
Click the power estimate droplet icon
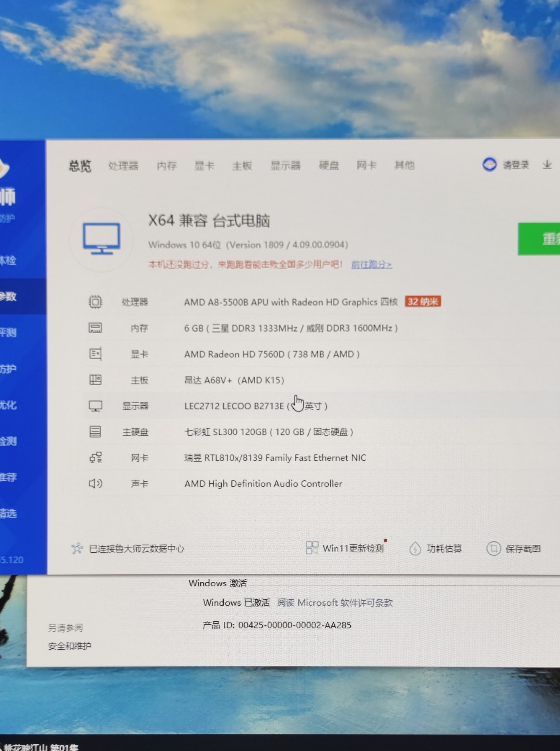click(x=415, y=549)
